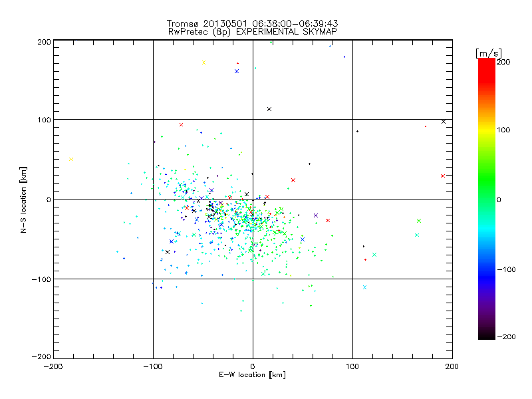Click the color bar tick label '200'
This screenshot has width=532, height=399.
click(503, 62)
